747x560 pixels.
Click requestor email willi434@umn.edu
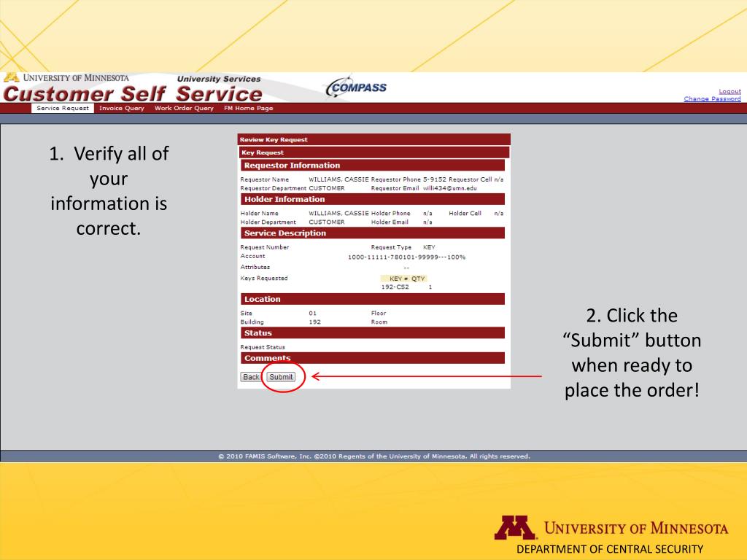tap(449, 188)
